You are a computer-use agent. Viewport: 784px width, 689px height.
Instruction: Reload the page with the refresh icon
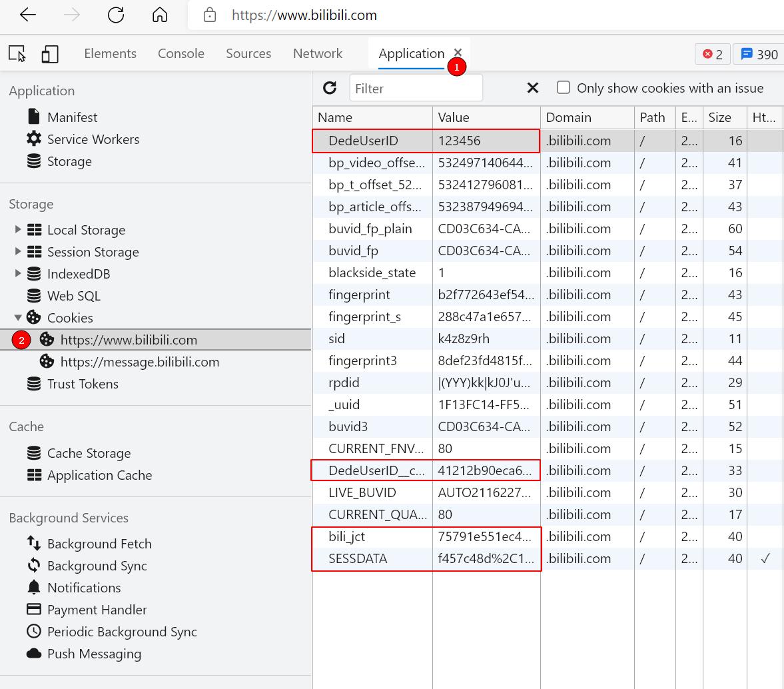pyautogui.click(x=116, y=15)
